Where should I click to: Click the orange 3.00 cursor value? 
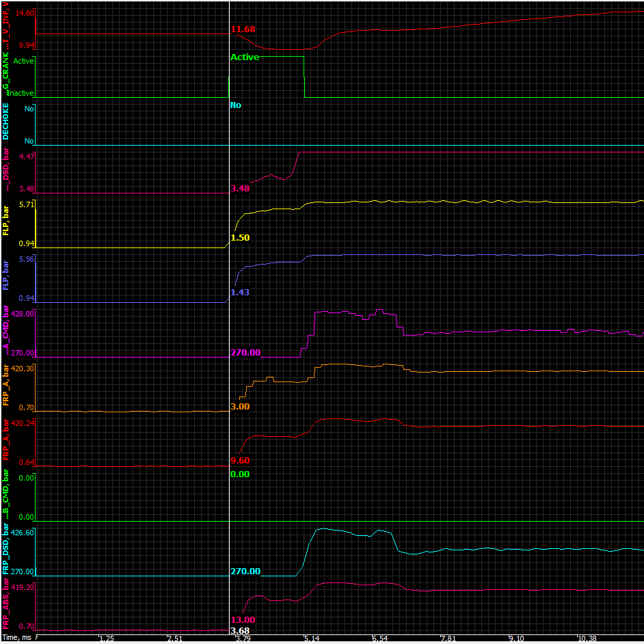click(x=240, y=406)
